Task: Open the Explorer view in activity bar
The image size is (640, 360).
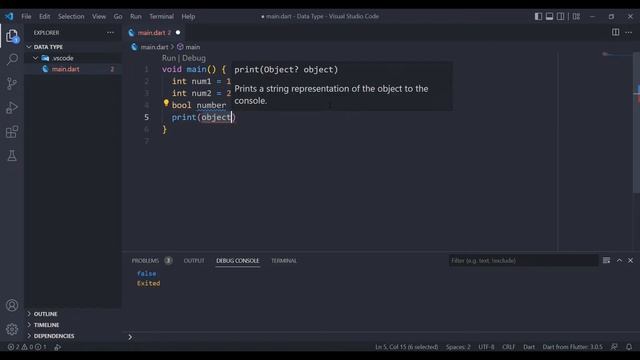Action: pos(12,36)
